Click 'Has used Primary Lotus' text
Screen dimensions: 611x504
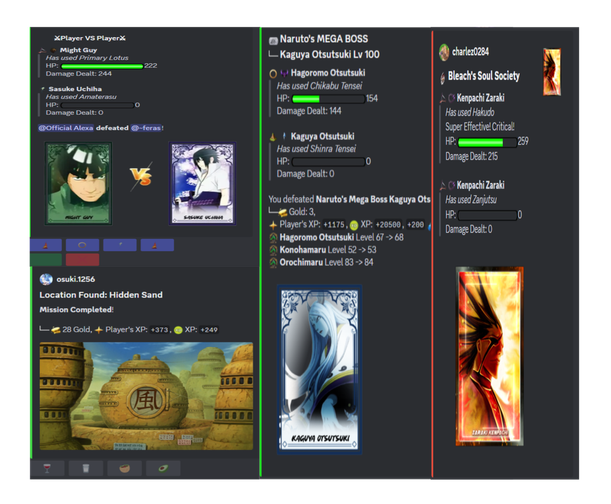(87, 58)
